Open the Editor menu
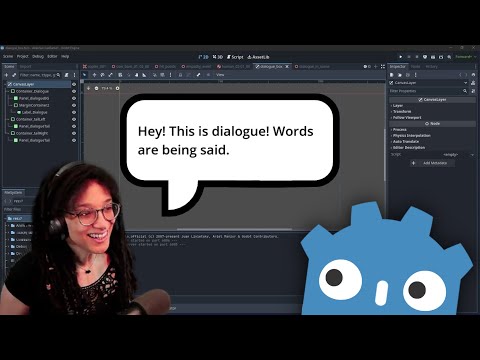This screenshot has height=360, width=480. pyautogui.click(x=52, y=56)
